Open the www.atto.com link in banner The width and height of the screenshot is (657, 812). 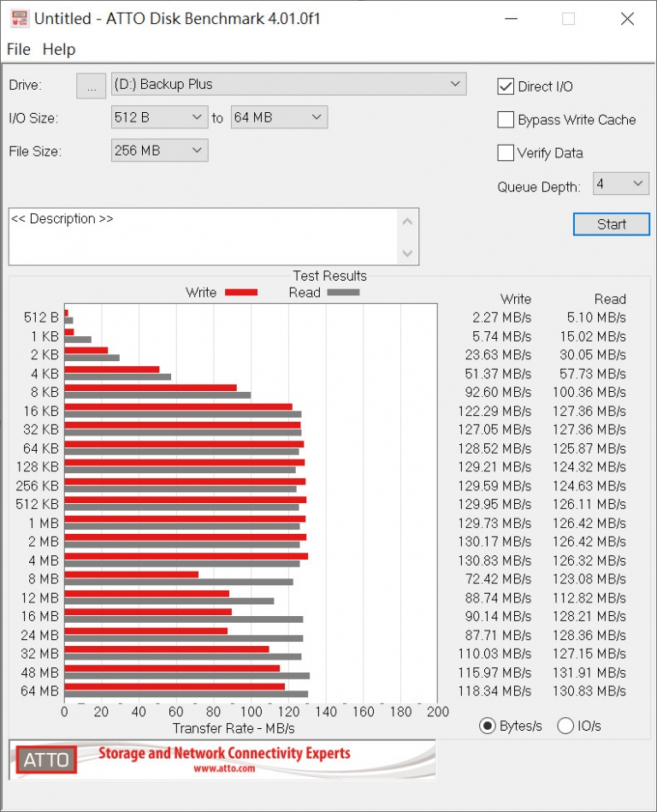click(x=224, y=768)
